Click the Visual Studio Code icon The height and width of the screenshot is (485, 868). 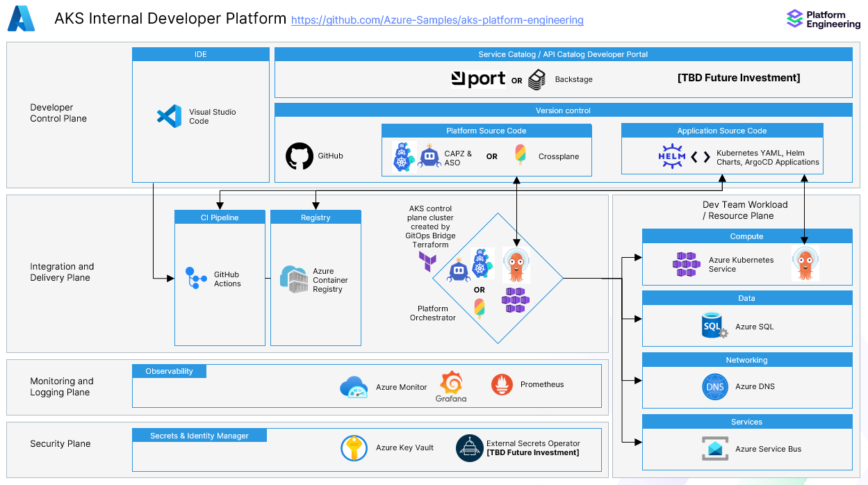click(x=169, y=116)
